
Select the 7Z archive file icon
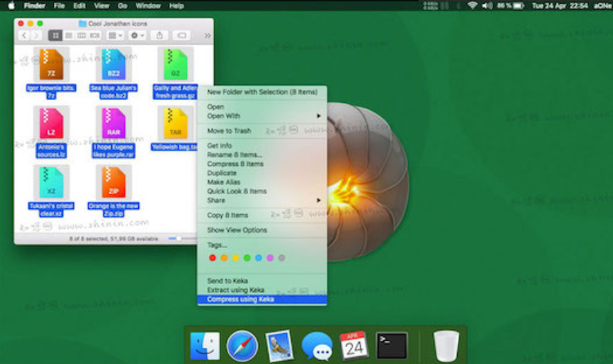click(x=51, y=65)
